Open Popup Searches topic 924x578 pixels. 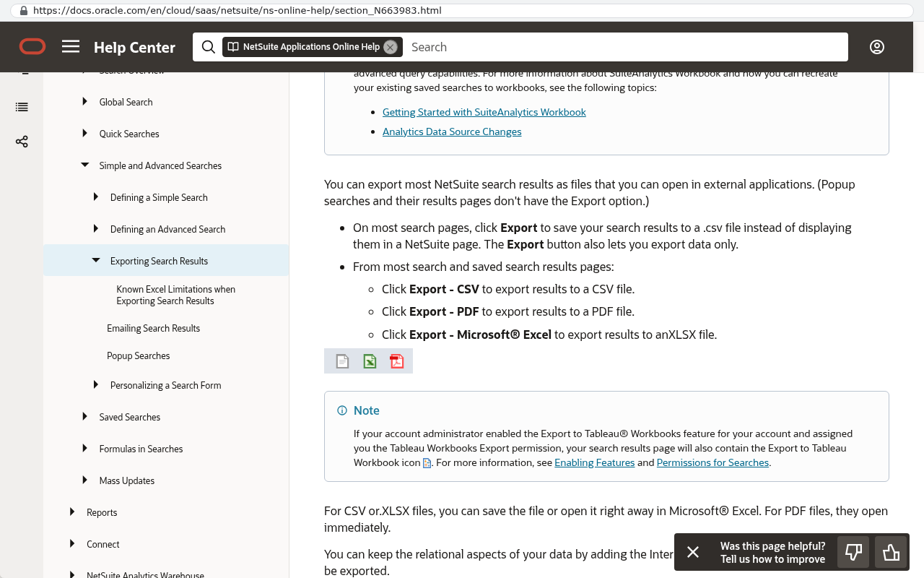138,355
